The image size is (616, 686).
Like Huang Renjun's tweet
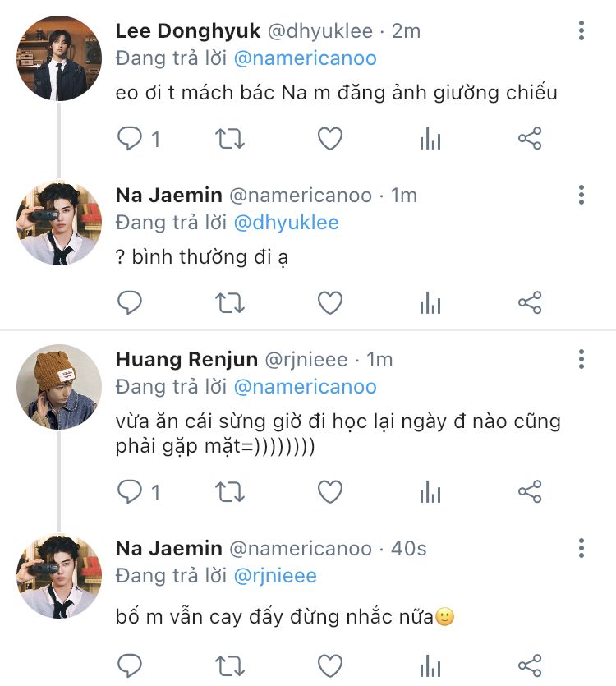click(x=330, y=492)
